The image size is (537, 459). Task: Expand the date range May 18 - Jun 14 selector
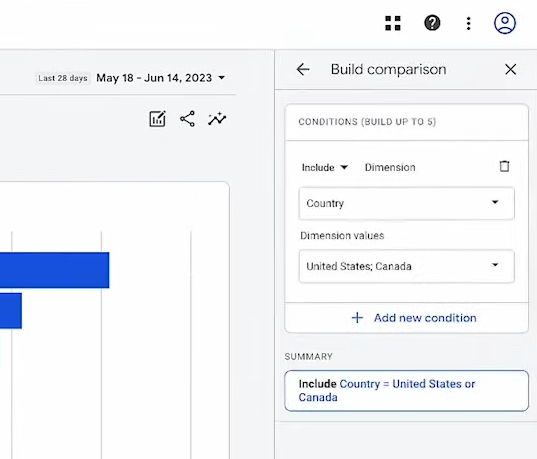click(x=160, y=78)
